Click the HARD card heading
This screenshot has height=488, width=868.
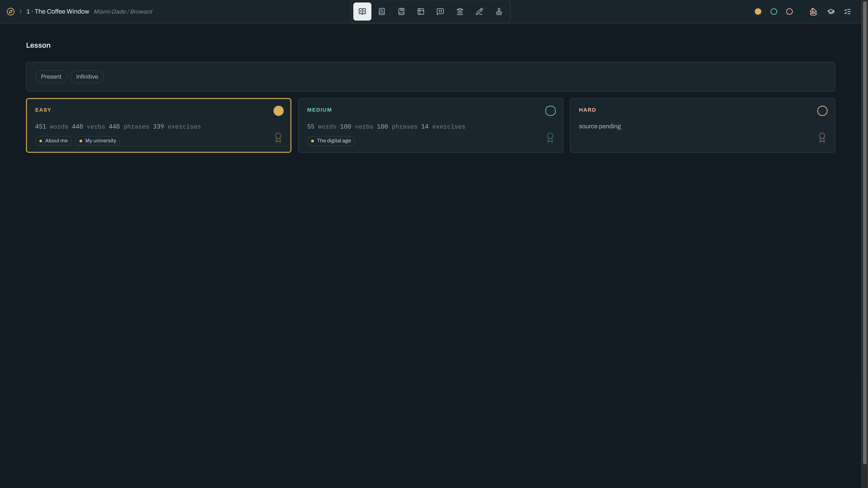(x=587, y=110)
